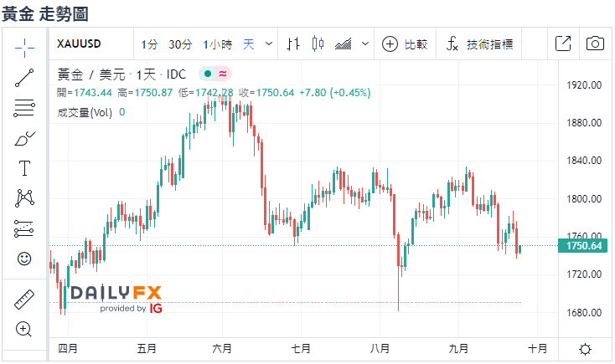615x364 pixels.
Task: Select the text annotation tool
Action: click(24, 168)
